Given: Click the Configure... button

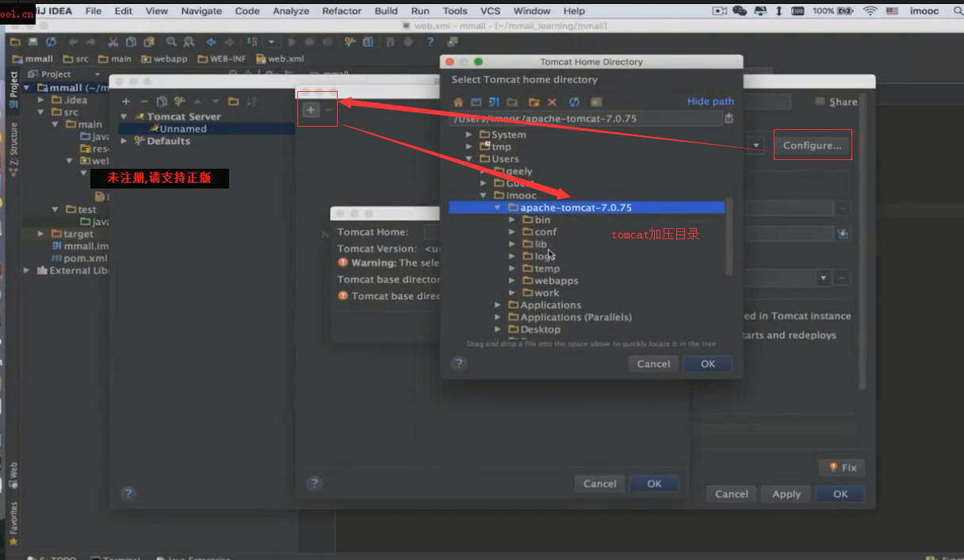Looking at the screenshot, I should pyautogui.click(x=813, y=146).
